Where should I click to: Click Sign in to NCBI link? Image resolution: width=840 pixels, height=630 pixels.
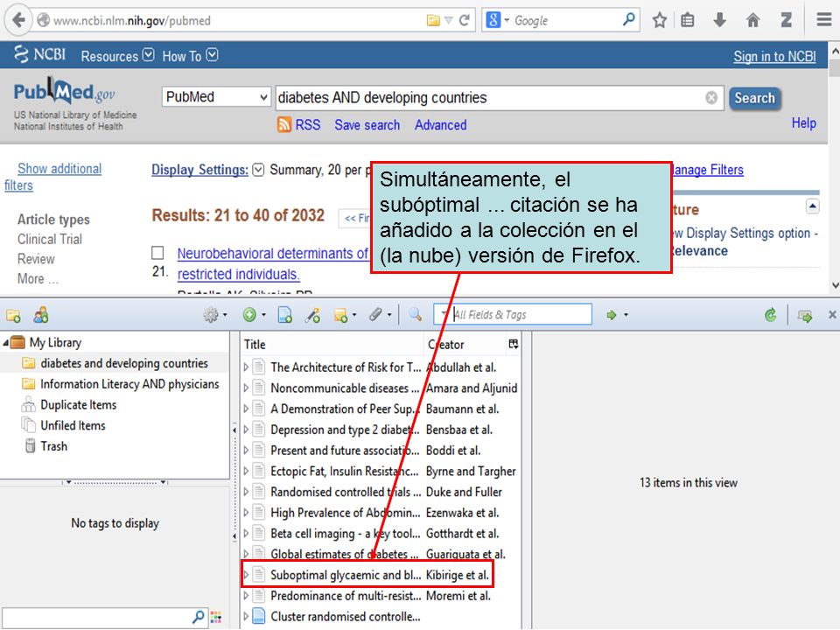pos(774,56)
